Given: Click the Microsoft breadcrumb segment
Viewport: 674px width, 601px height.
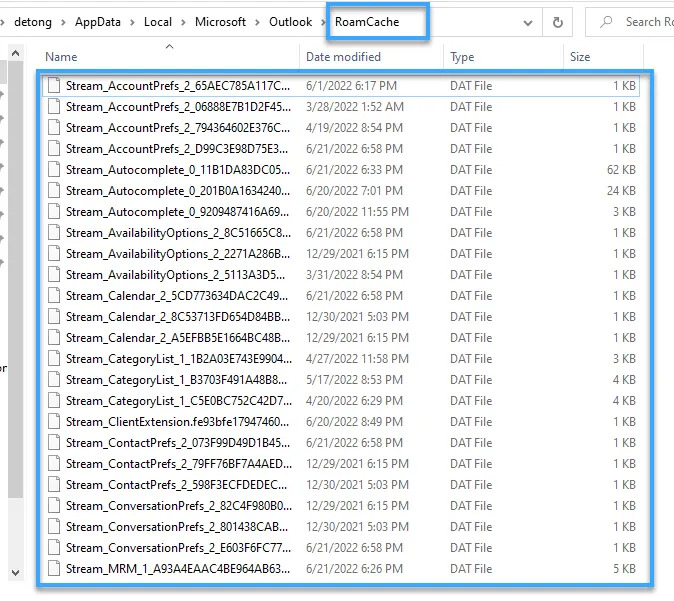Looking at the screenshot, I should click(x=220, y=22).
